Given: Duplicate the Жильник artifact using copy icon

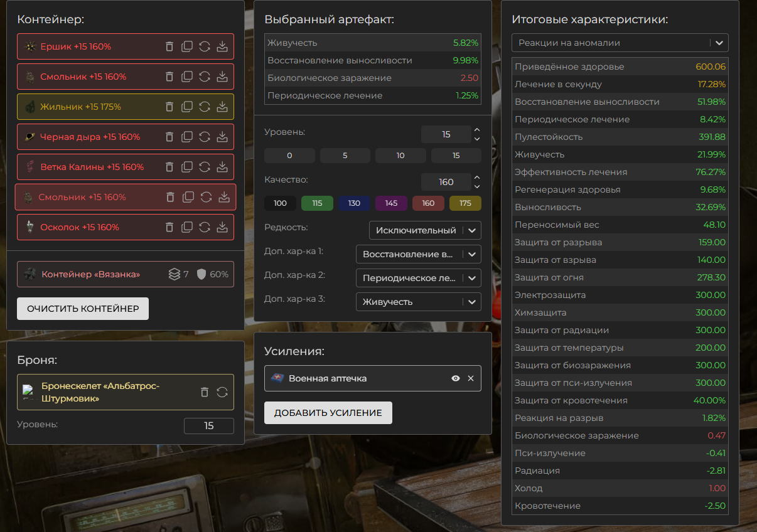Looking at the screenshot, I should point(186,107).
